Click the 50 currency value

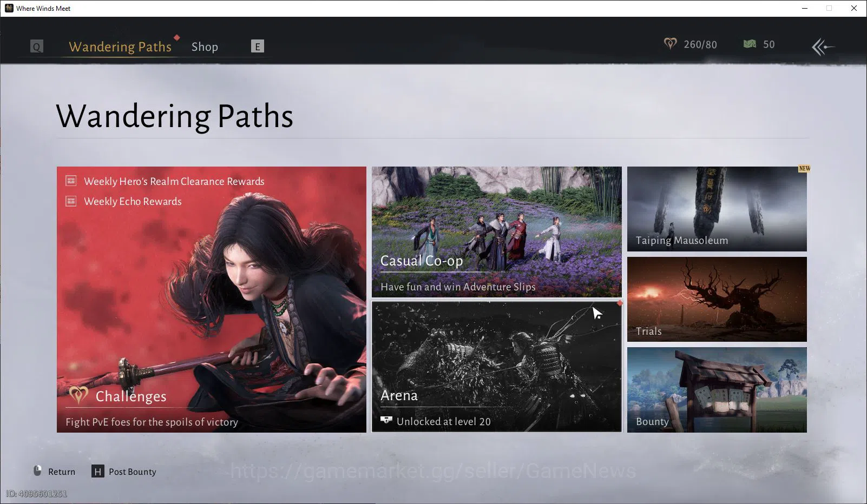tap(769, 44)
